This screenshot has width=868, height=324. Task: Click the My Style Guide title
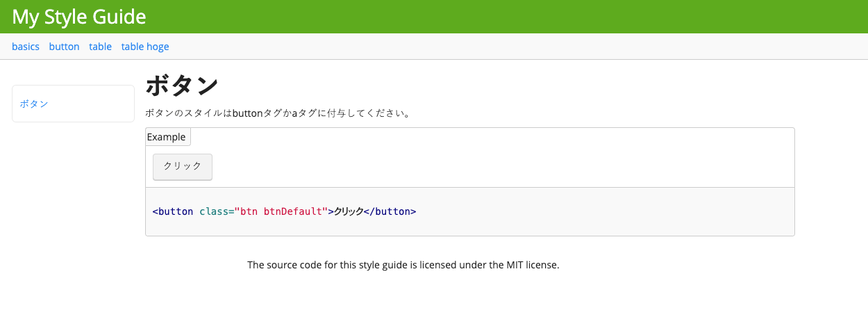point(79,17)
